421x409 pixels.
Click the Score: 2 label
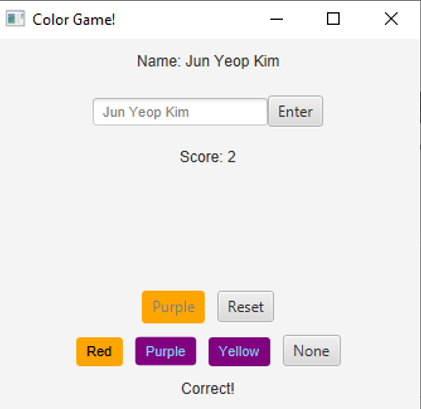(x=208, y=157)
